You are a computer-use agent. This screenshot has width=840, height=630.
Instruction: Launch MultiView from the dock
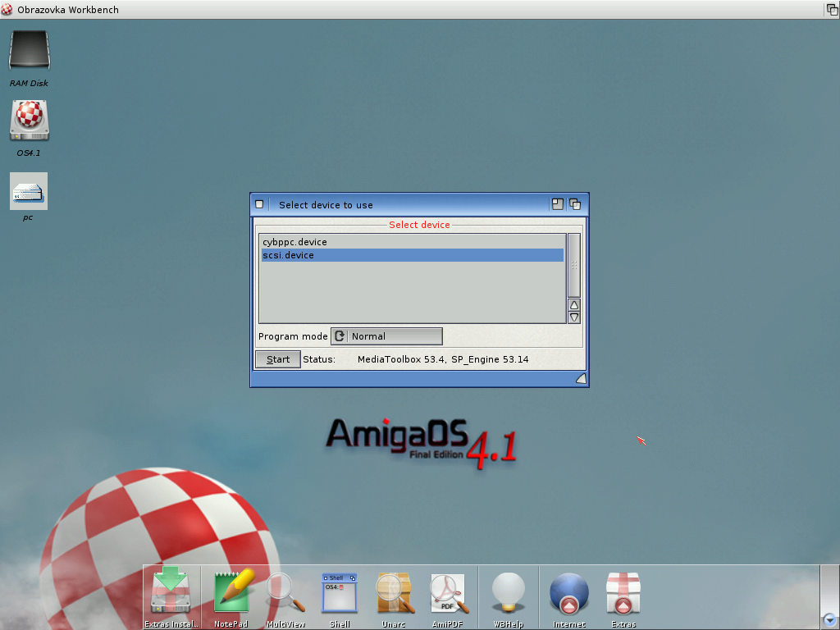tap(285, 591)
